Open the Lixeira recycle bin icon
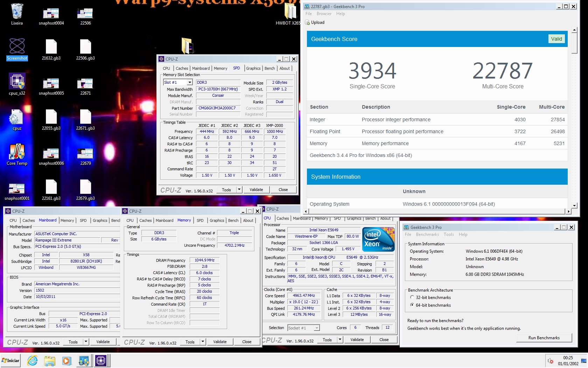This screenshot has height=368, width=588. [17, 14]
